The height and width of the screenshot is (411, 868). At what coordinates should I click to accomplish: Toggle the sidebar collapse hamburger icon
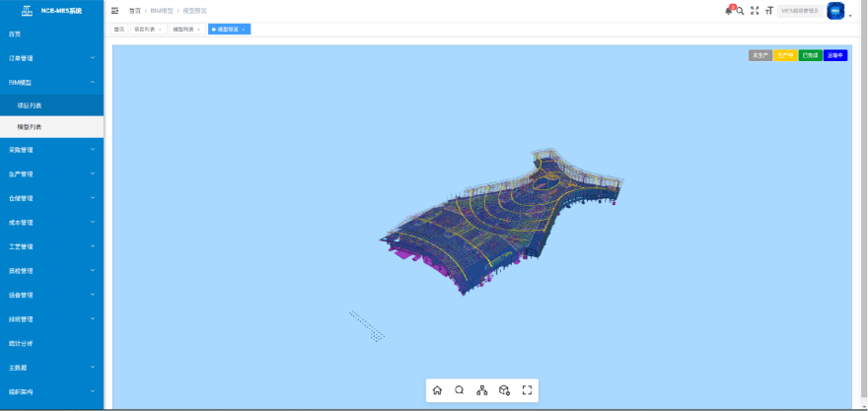[114, 11]
